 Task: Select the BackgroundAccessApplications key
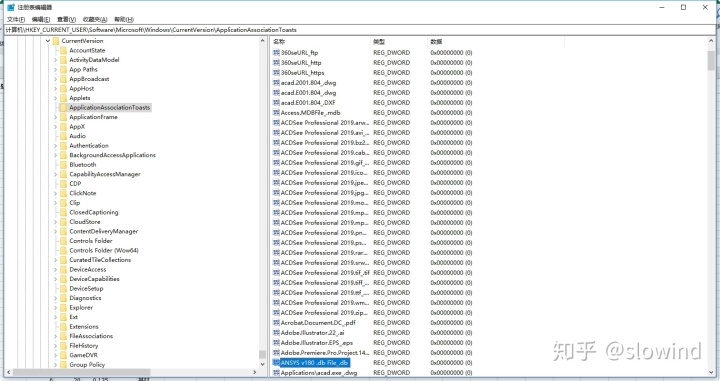(x=112, y=155)
